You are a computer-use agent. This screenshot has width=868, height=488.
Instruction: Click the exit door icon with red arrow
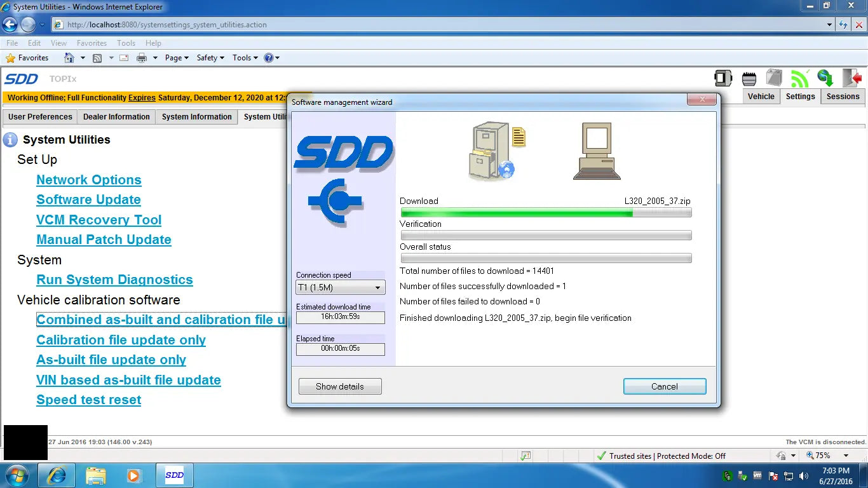(x=851, y=78)
